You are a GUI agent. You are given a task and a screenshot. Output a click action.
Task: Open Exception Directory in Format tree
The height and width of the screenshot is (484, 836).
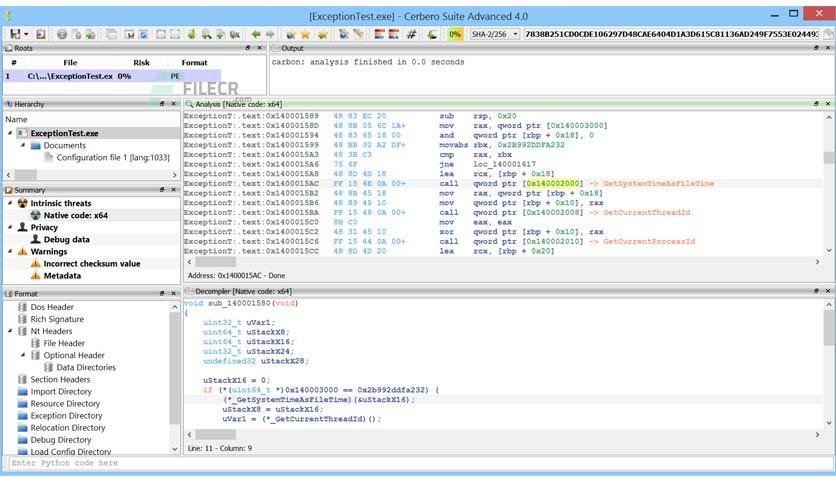[66, 416]
